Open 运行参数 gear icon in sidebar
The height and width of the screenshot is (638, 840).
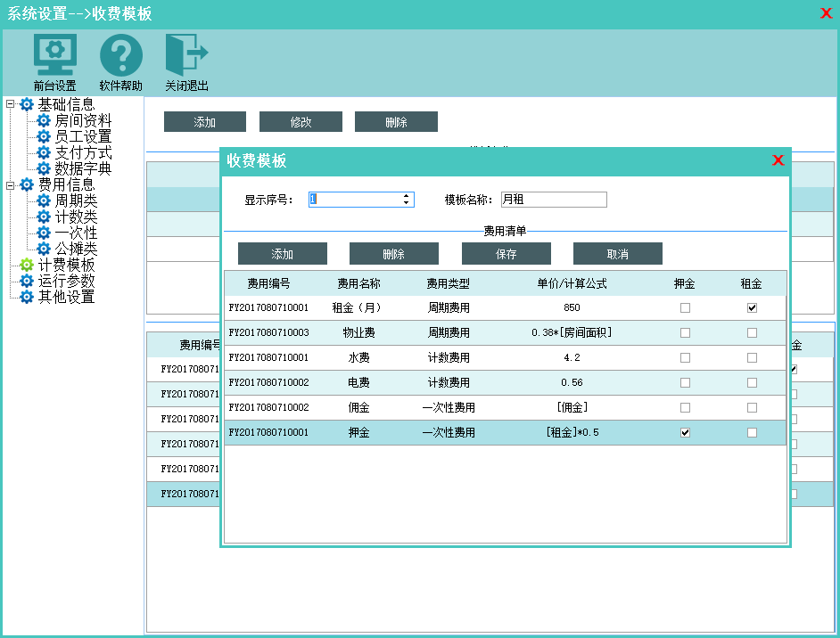[x=27, y=281]
